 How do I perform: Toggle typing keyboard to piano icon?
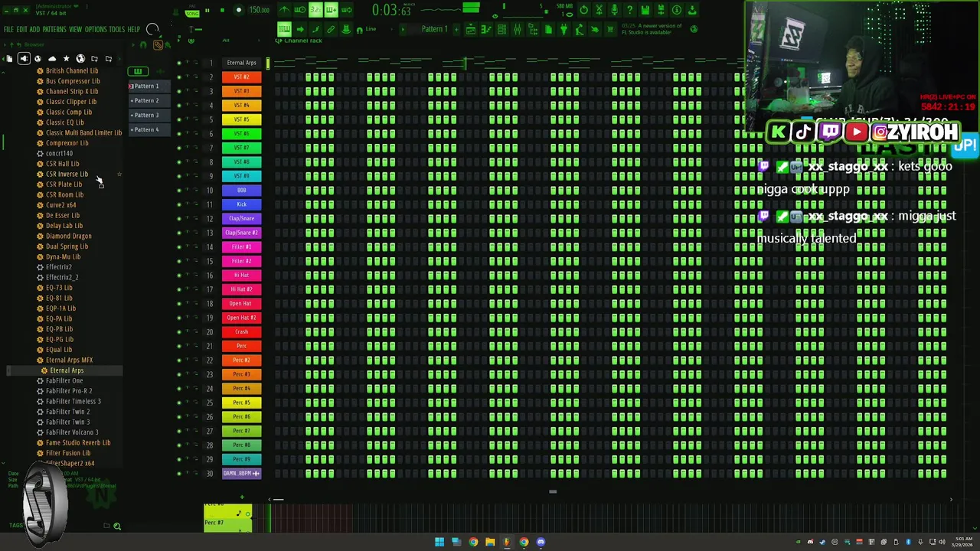[x=285, y=29]
